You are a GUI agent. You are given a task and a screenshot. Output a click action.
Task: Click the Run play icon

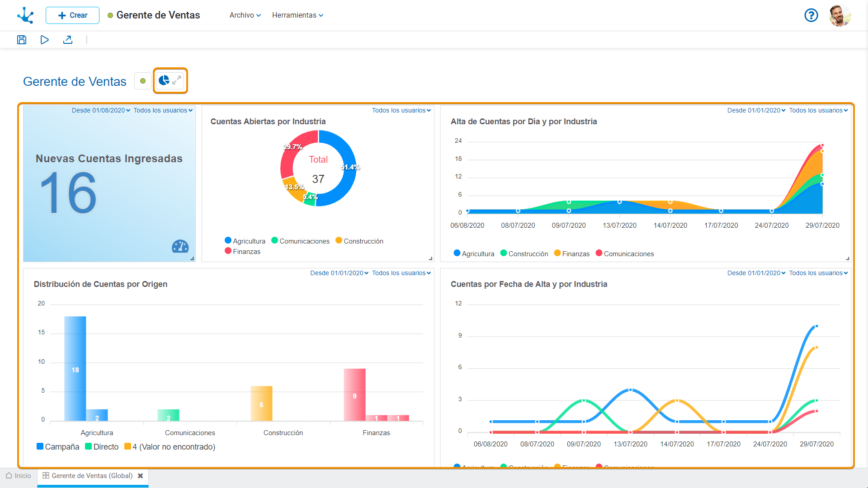coord(44,40)
